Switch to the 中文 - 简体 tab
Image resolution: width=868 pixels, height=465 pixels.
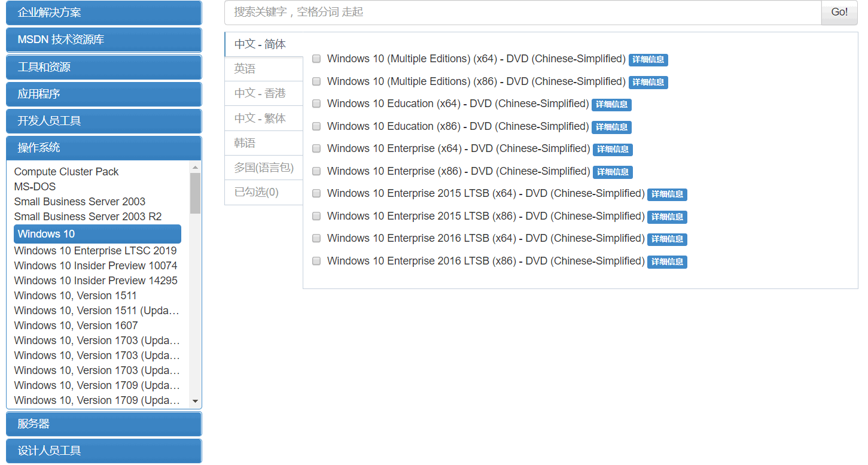[x=264, y=44]
